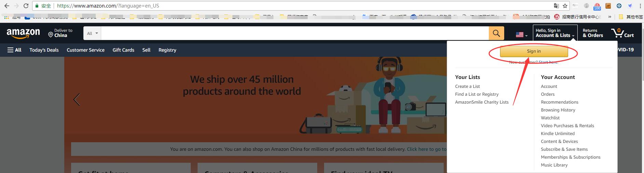Open the shopping Cart icon
The width and height of the screenshot is (644, 173).
pyautogui.click(x=622, y=33)
